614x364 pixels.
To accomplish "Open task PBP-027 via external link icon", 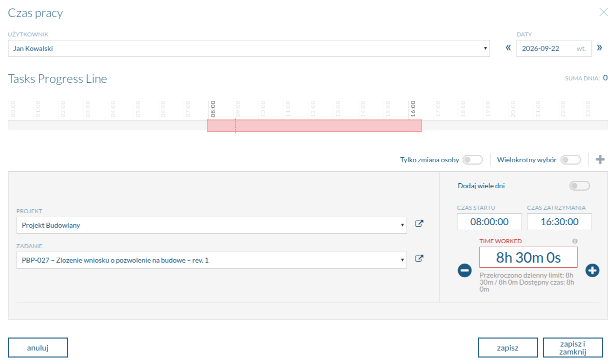I will 419,259.
